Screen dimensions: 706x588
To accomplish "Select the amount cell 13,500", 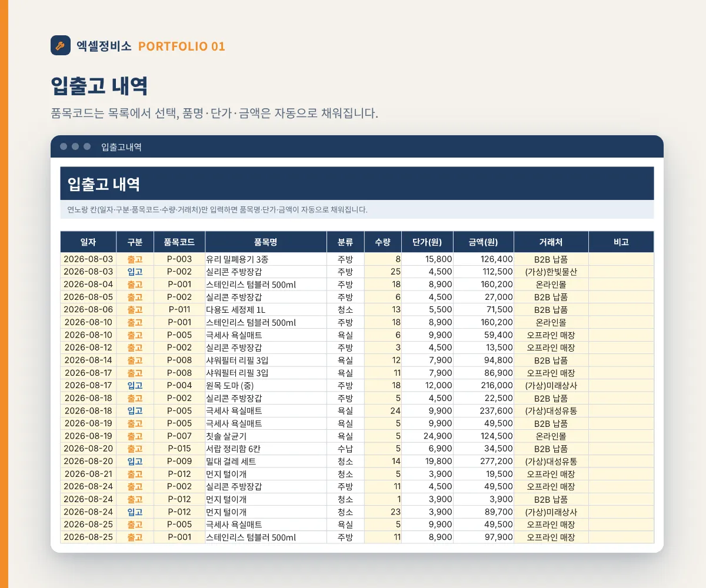I will pyautogui.click(x=484, y=348).
